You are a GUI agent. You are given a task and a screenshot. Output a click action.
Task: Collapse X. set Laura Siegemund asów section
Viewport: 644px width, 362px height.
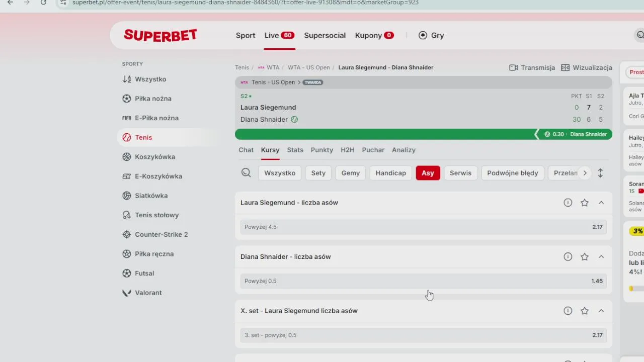click(601, 311)
